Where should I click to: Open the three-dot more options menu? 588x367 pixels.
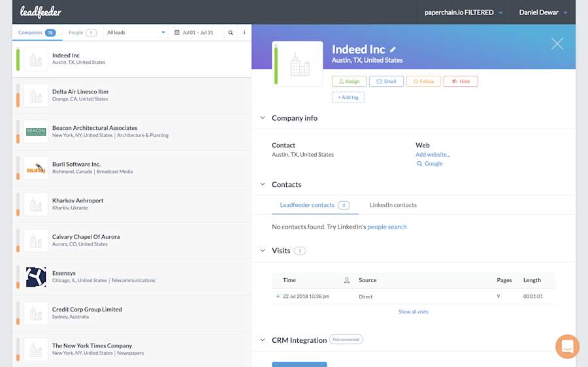244,33
